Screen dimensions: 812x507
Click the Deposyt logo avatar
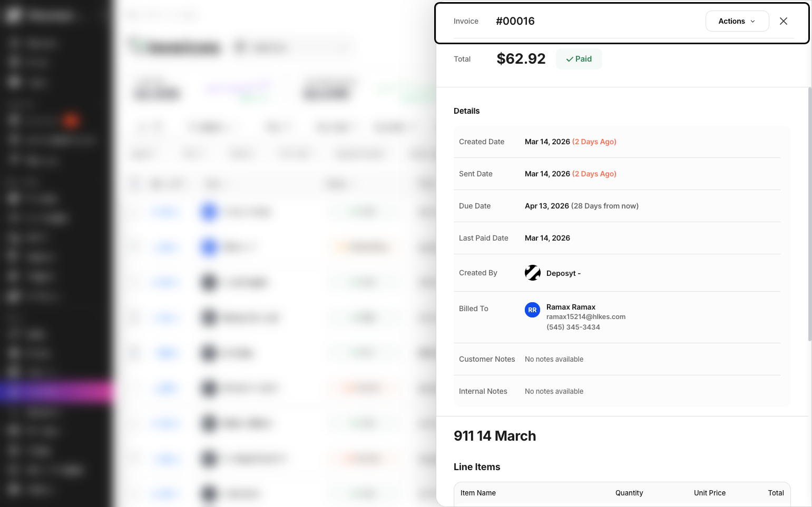pyautogui.click(x=533, y=273)
